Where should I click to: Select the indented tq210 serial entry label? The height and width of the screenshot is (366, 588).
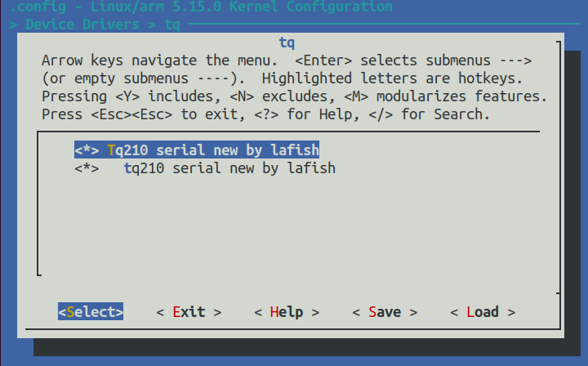(229, 168)
